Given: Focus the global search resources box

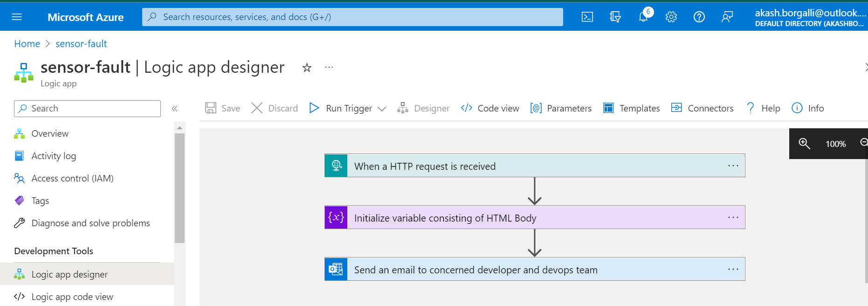Looking at the screenshot, I should 352,17.
